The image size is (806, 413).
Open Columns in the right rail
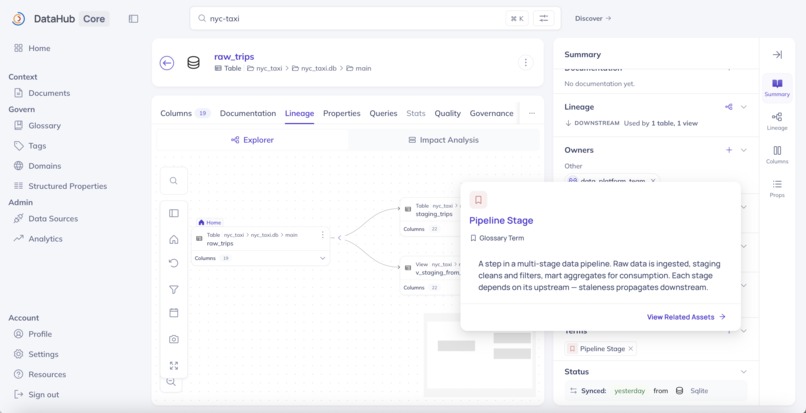[x=777, y=155]
